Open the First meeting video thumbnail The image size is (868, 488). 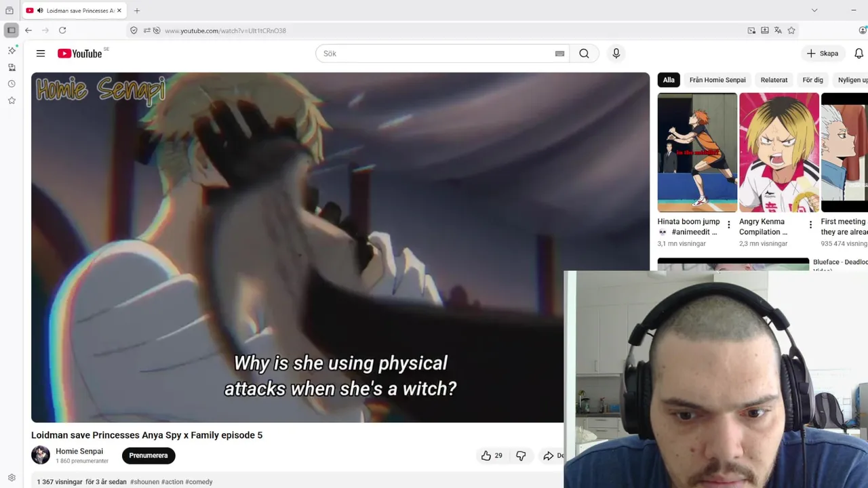coord(844,152)
